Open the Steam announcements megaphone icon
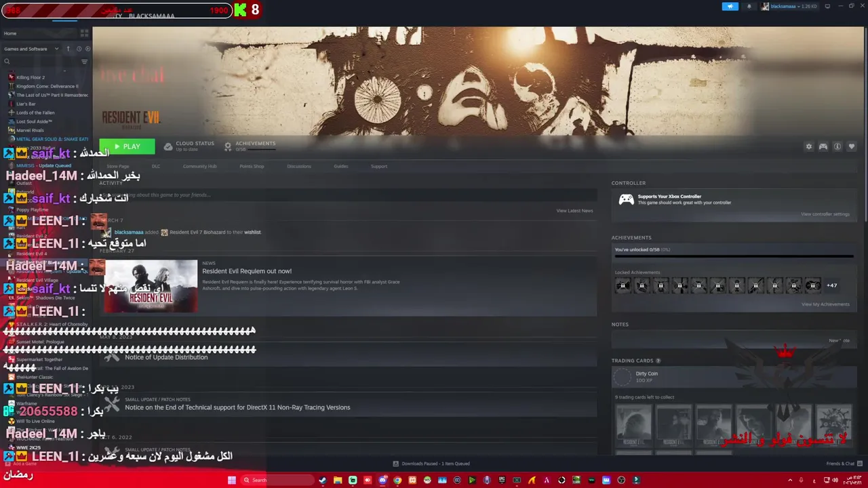The image size is (868, 488). coord(730,7)
